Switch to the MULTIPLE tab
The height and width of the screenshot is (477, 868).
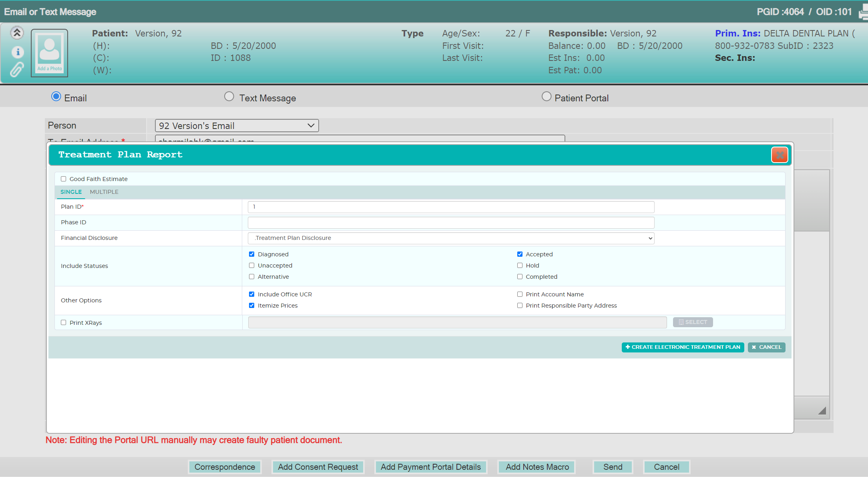point(104,192)
